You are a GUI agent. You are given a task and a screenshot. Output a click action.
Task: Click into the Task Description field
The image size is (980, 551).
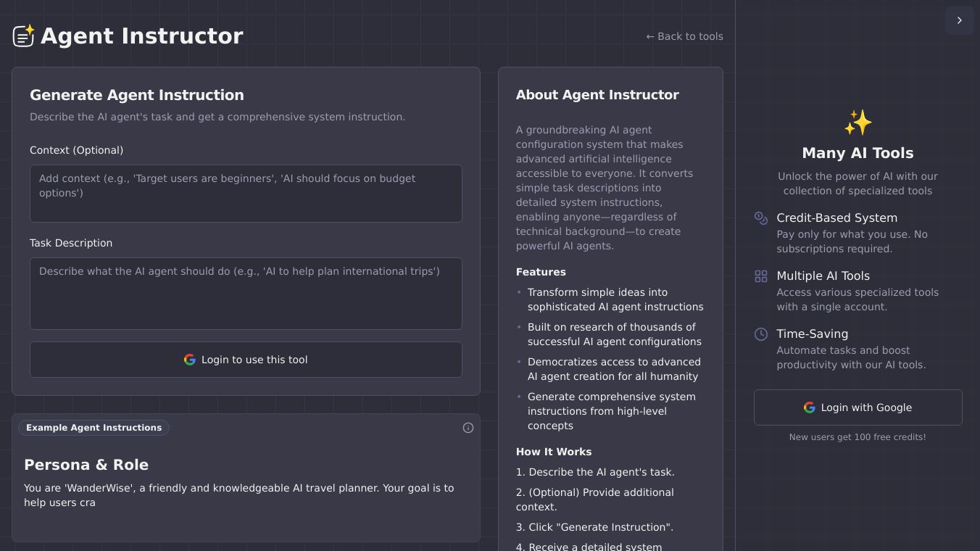click(x=246, y=294)
